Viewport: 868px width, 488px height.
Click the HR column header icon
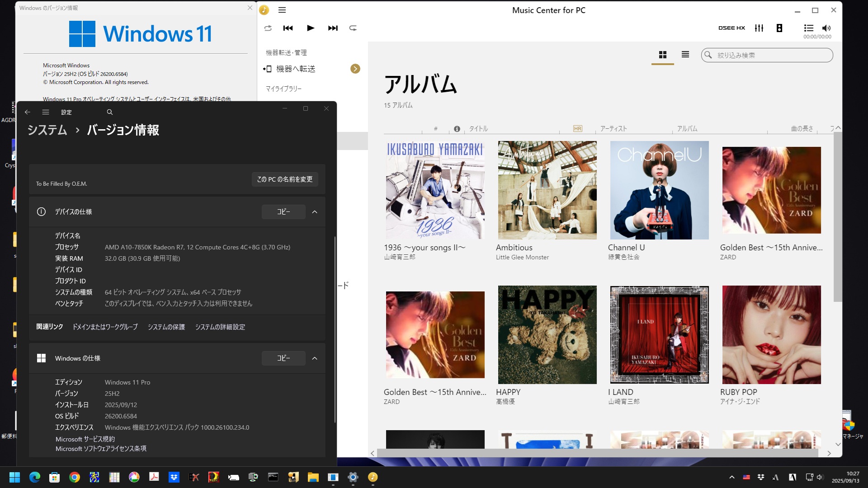coord(577,129)
